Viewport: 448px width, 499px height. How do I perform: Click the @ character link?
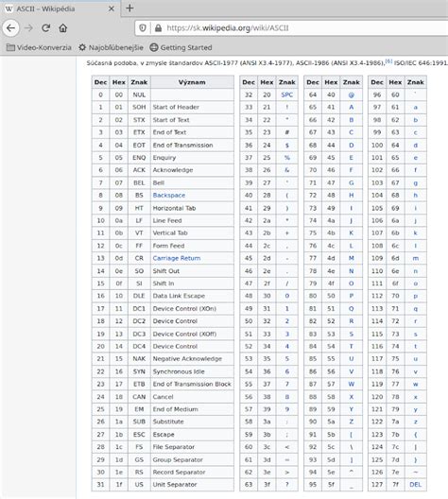352,95
